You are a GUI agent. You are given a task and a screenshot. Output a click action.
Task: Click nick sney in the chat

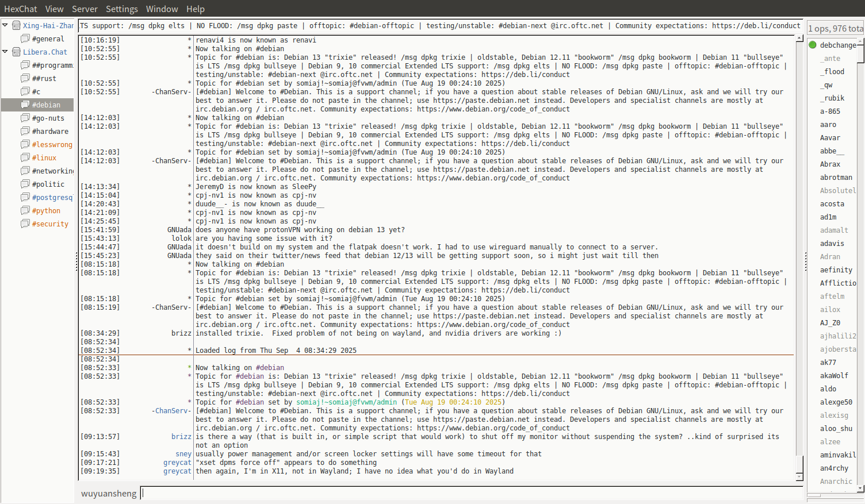[x=183, y=453]
